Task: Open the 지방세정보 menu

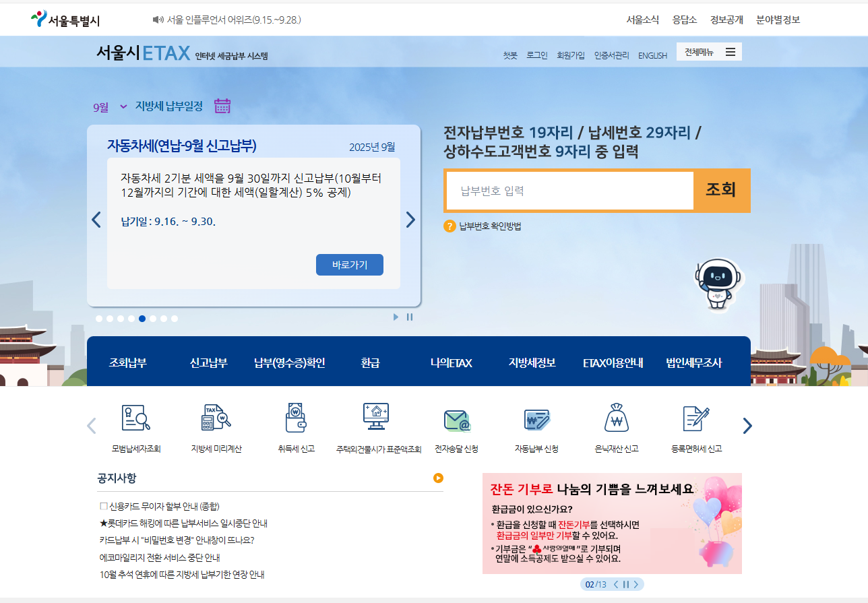Action: click(532, 362)
